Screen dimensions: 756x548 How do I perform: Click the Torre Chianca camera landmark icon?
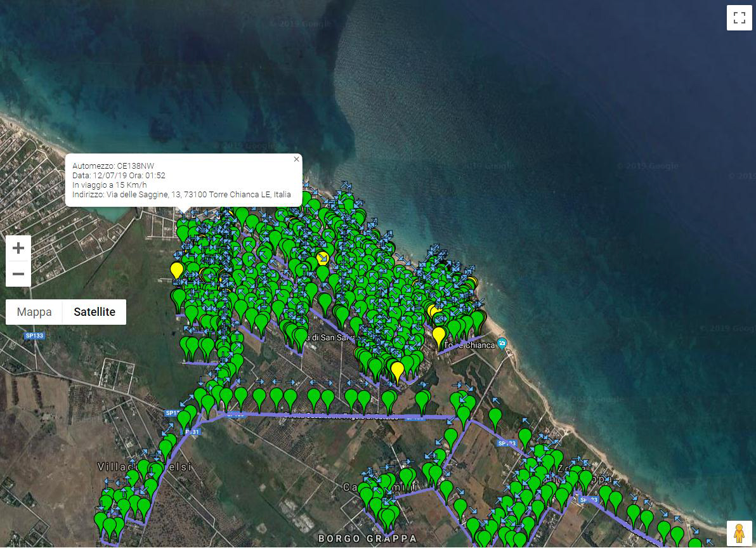click(502, 343)
